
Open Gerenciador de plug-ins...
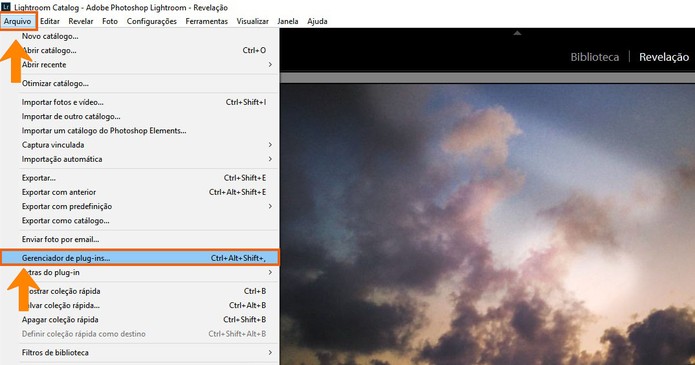click(x=140, y=258)
